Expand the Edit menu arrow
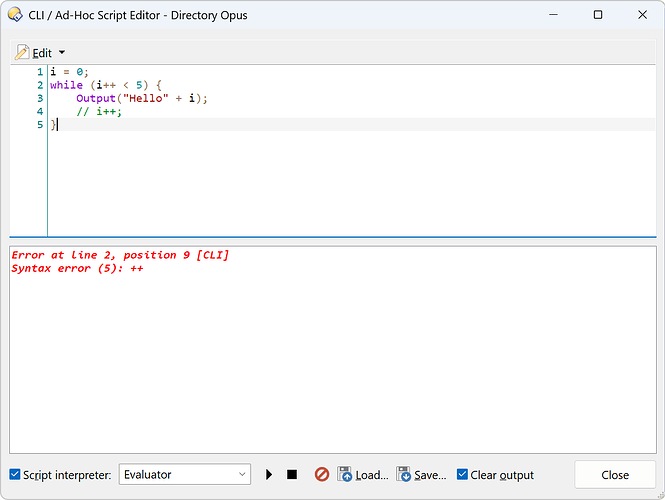This screenshot has width=665, height=500. (x=62, y=52)
